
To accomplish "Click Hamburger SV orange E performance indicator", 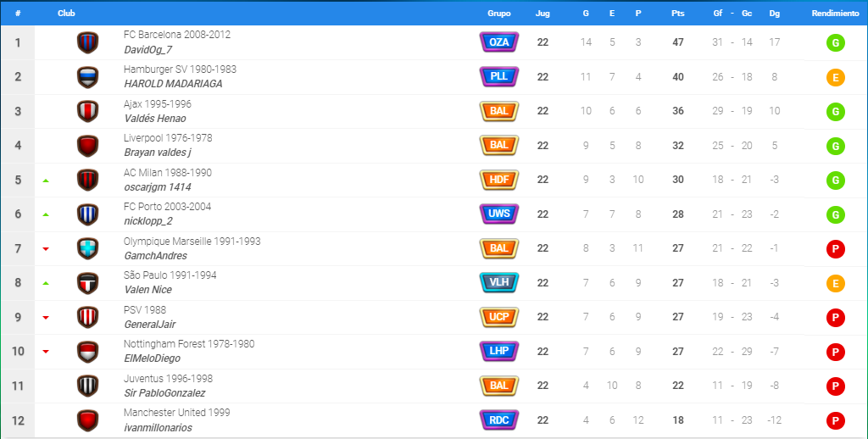I will [x=835, y=77].
